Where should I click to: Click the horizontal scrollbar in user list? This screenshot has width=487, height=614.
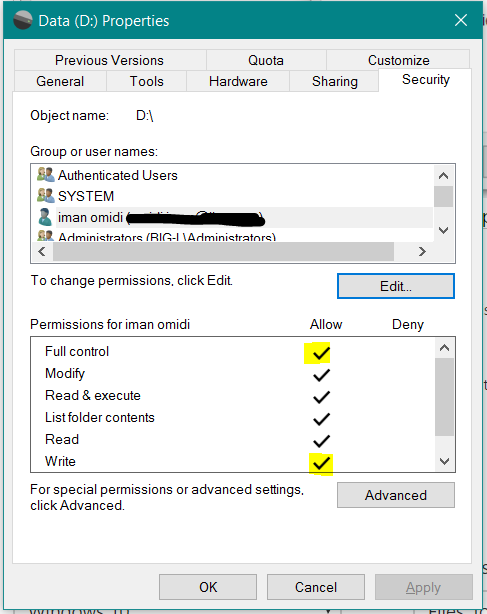click(x=224, y=251)
